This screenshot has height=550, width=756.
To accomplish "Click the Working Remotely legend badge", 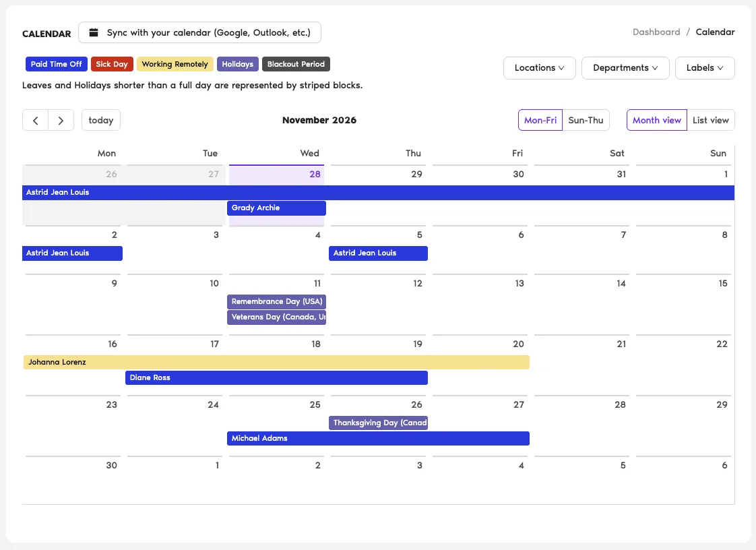I will point(175,64).
